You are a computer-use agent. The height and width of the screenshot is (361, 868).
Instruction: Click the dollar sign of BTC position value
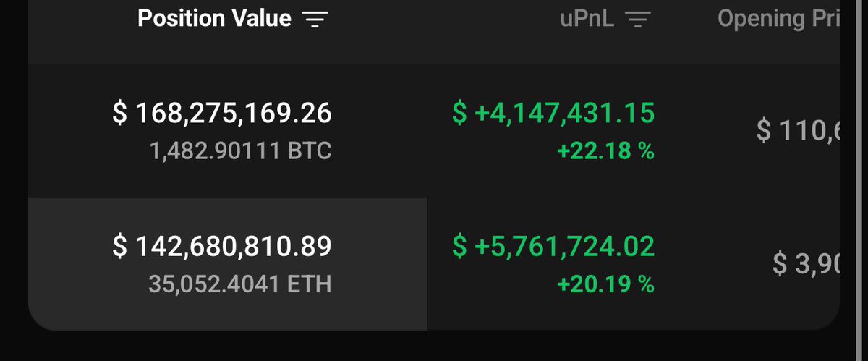[x=120, y=113]
